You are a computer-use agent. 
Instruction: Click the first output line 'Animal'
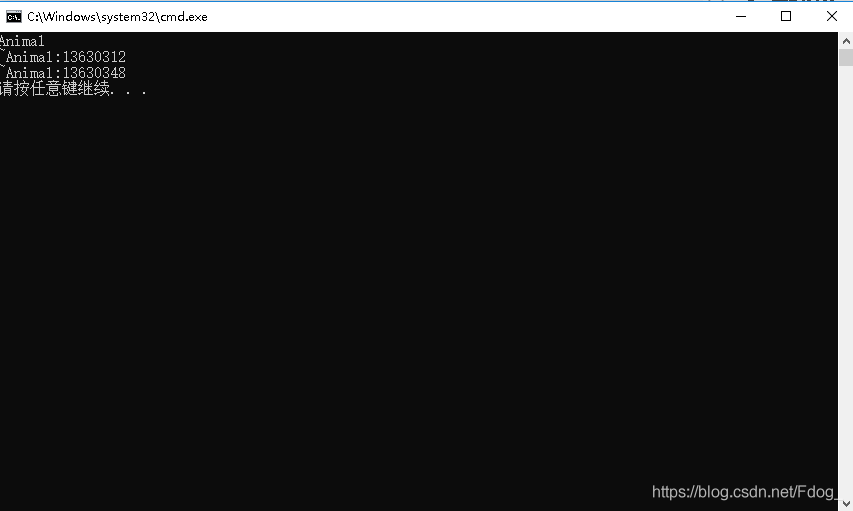[x=22, y=41]
